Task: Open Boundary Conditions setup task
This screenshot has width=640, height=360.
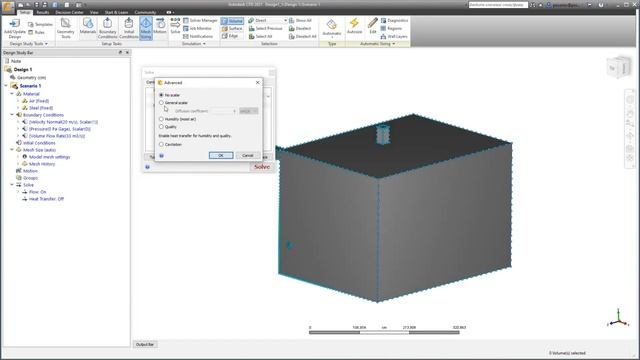Action: (x=108, y=28)
